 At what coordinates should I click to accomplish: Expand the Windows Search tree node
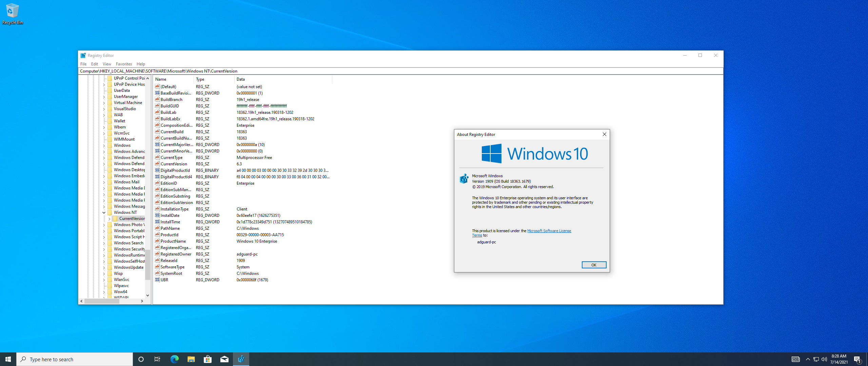(104, 243)
